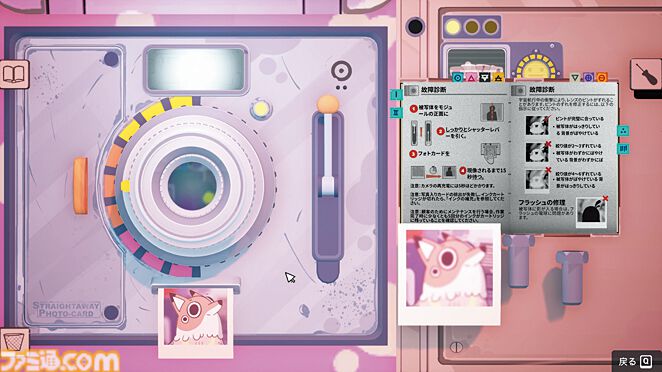662x372 pixels.
Task: Click the 戻る back button
Action: coord(636,361)
